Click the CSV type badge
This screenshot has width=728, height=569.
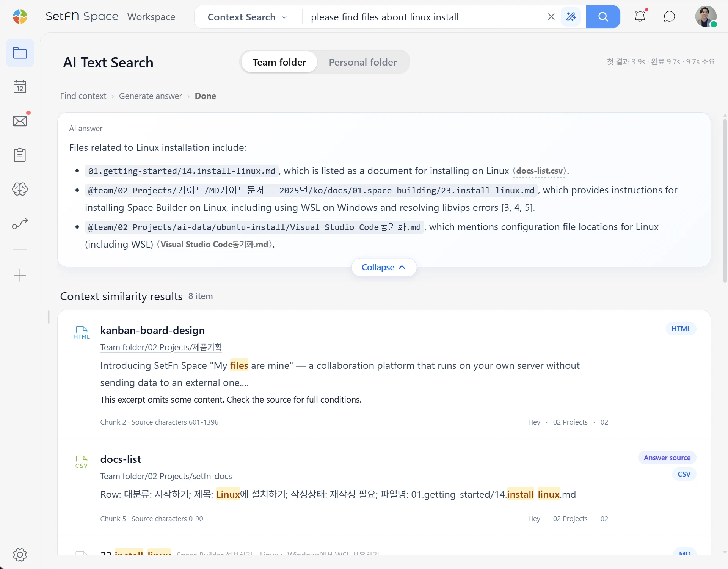tap(684, 474)
